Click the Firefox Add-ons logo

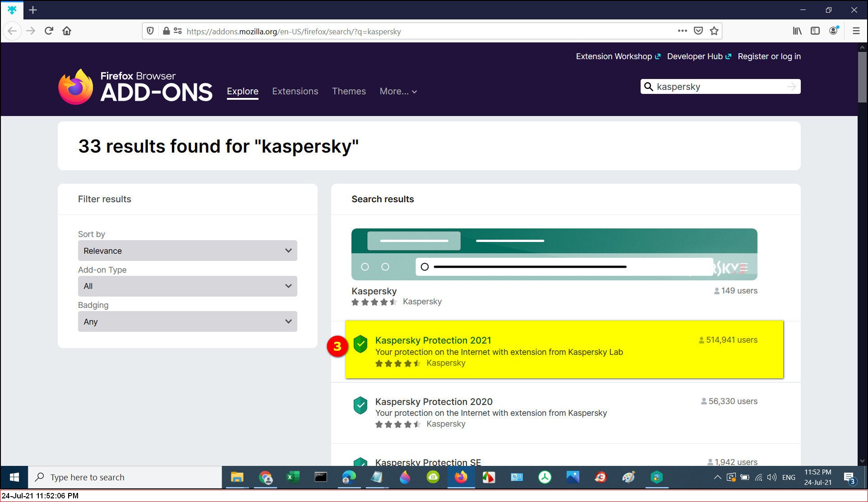[135, 87]
